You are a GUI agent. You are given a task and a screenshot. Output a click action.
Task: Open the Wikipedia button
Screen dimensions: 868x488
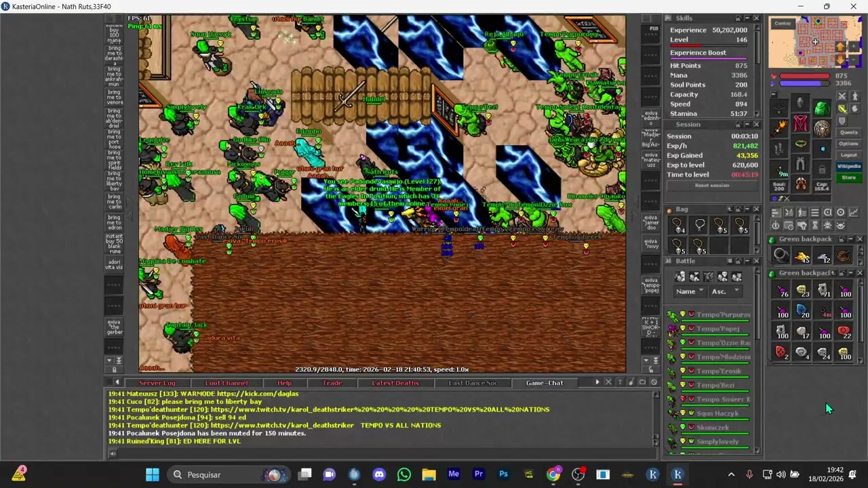tap(849, 166)
